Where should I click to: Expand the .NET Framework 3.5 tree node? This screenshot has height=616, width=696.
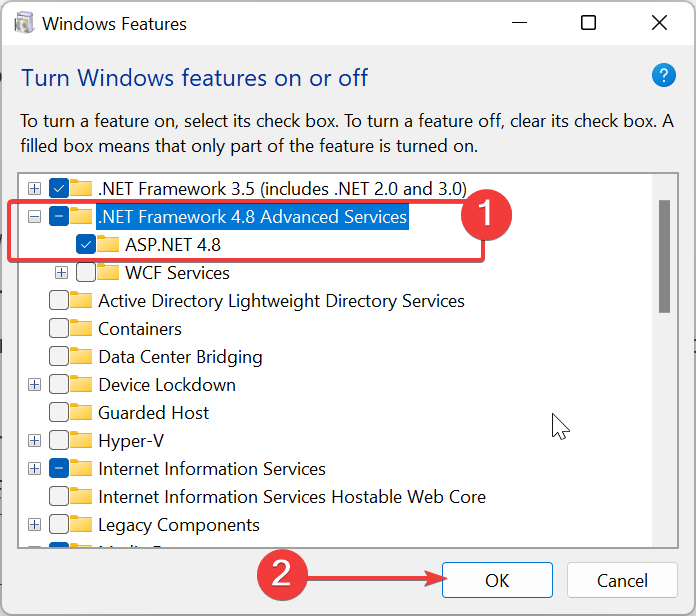pyautogui.click(x=35, y=188)
